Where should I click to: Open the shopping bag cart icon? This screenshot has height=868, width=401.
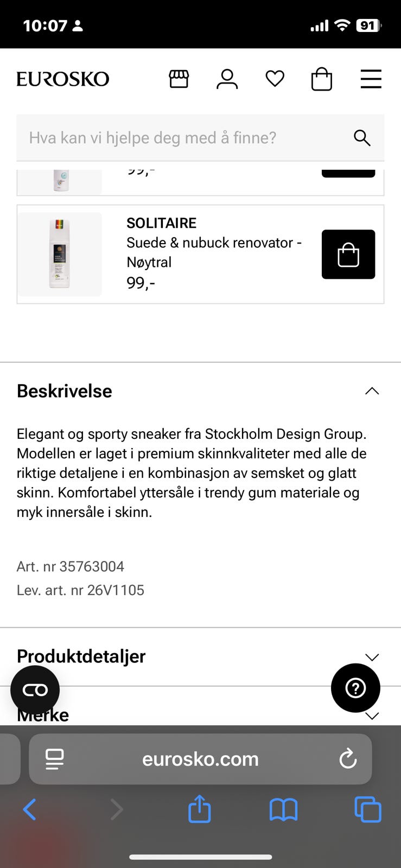(x=321, y=79)
